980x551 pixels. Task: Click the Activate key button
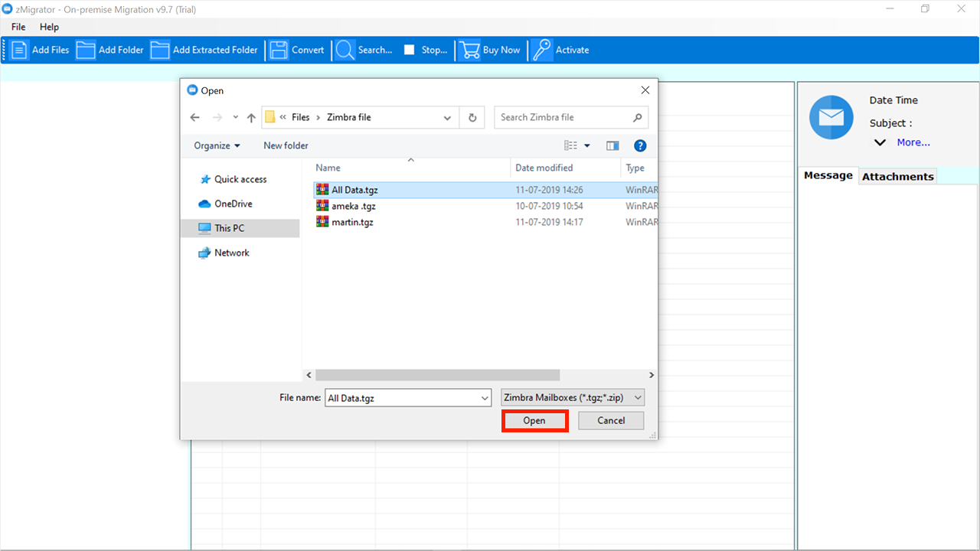[560, 50]
